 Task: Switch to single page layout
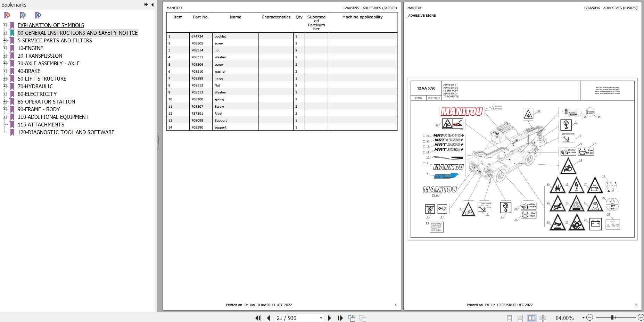(x=509, y=318)
